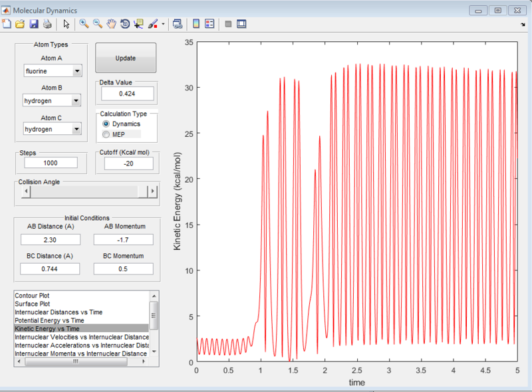
Task: Click the Collision Angle slider track
Action: pos(85,191)
